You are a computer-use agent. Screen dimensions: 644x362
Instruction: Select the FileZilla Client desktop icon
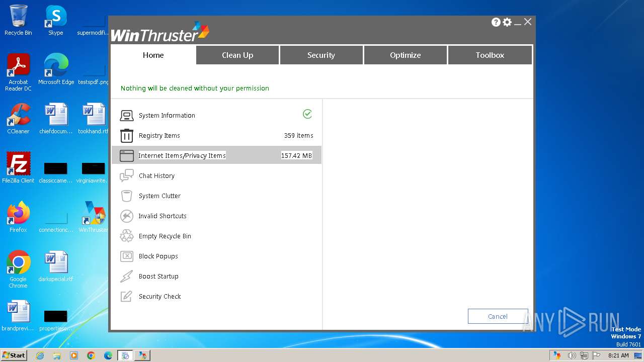[18, 168]
